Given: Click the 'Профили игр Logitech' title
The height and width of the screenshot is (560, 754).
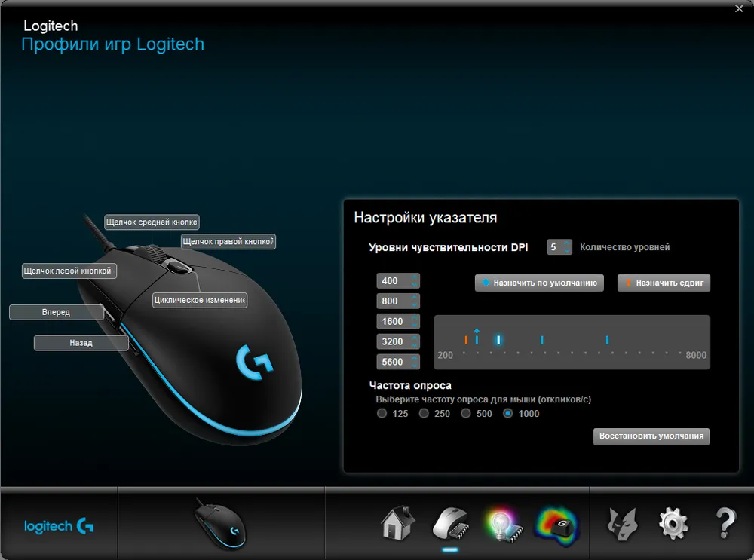Looking at the screenshot, I should [113, 44].
